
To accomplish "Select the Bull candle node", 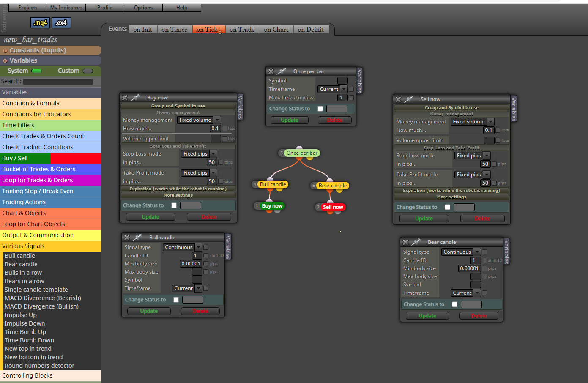I will (273, 184).
